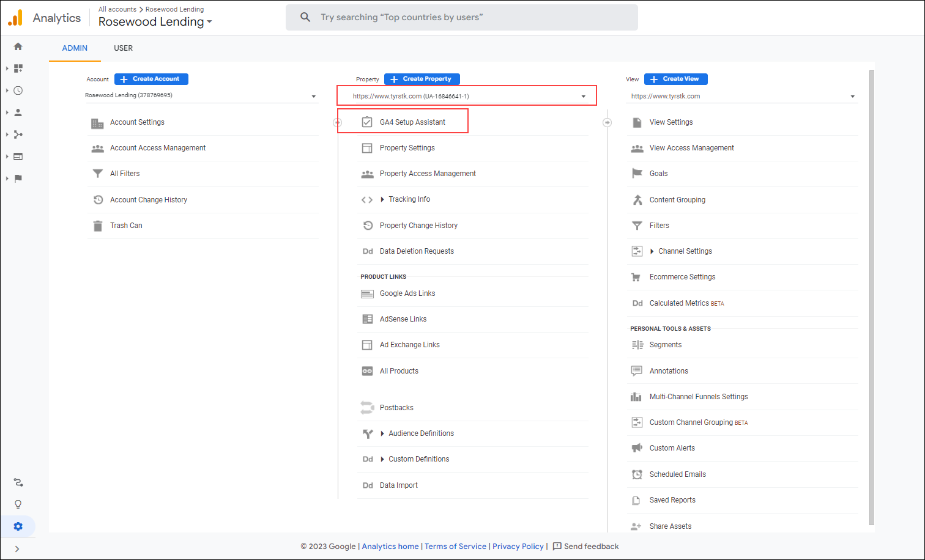The width and height of the screenshot is (925, 560).
Task: Open the Conversions flag icon in sidebar
Action: point(18,179)
